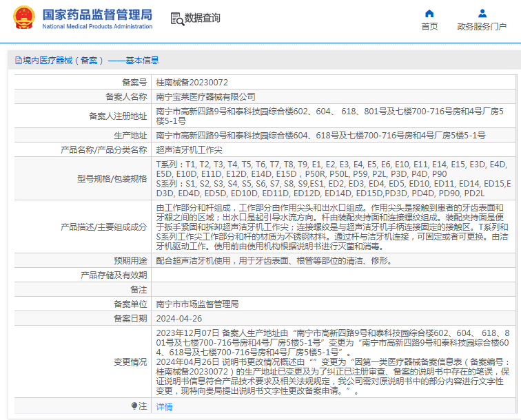The image size is (521, 420).
Task: Click the 首页 home icon
Action: [x=429, y=14]
